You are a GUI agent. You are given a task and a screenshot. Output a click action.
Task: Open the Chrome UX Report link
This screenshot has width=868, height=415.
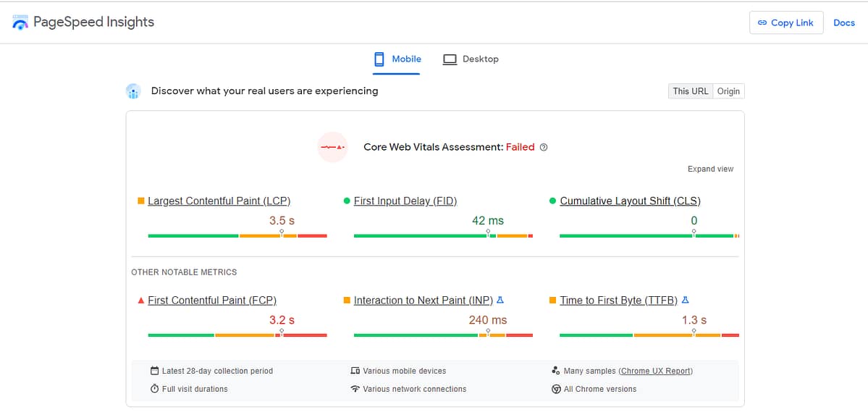click(x=656, y=371)
